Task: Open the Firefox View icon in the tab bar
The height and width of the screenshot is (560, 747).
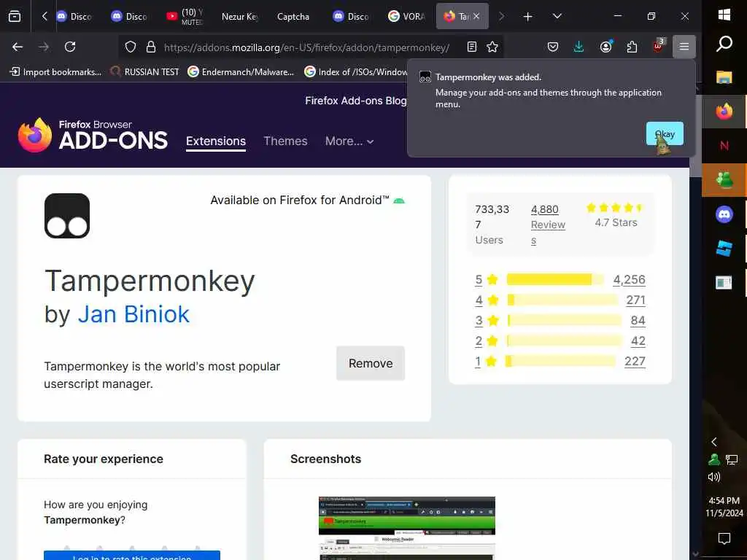Action: [x=15, y=16]
